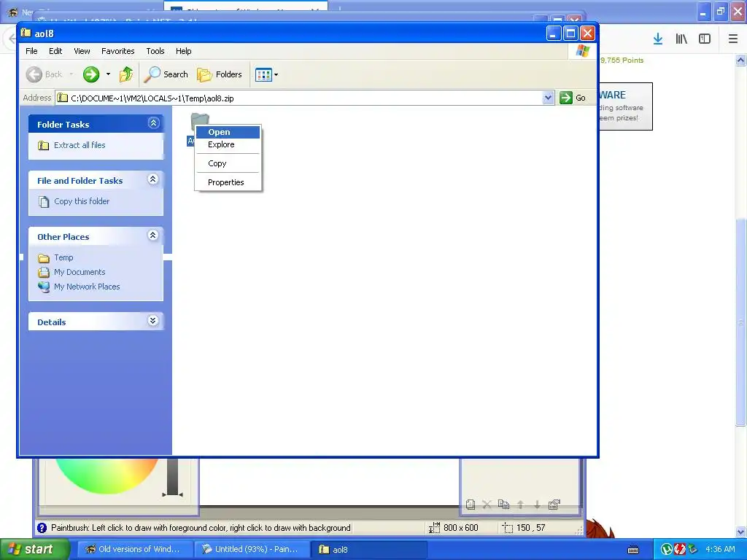Screen dimensions: 747x560
Task: Open My Network Places link
Action: click(87, 287)
